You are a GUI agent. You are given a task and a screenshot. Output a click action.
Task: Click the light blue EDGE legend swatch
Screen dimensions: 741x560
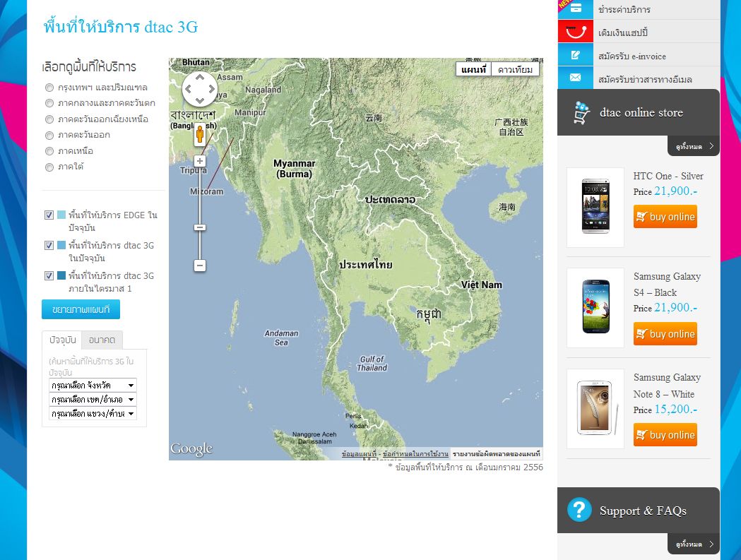[61, 215]
